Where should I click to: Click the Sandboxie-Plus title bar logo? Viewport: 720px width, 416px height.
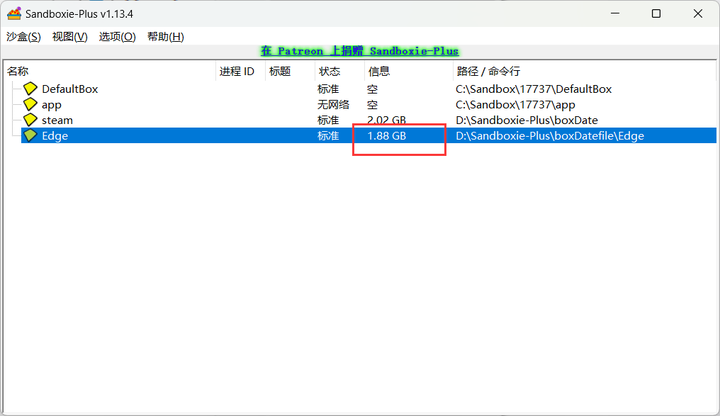point(14,14)
